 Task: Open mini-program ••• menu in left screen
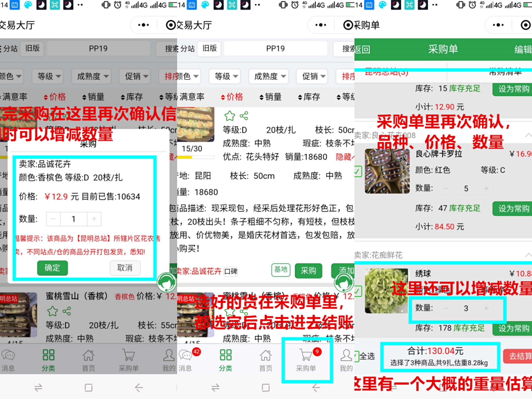[143, 25]
